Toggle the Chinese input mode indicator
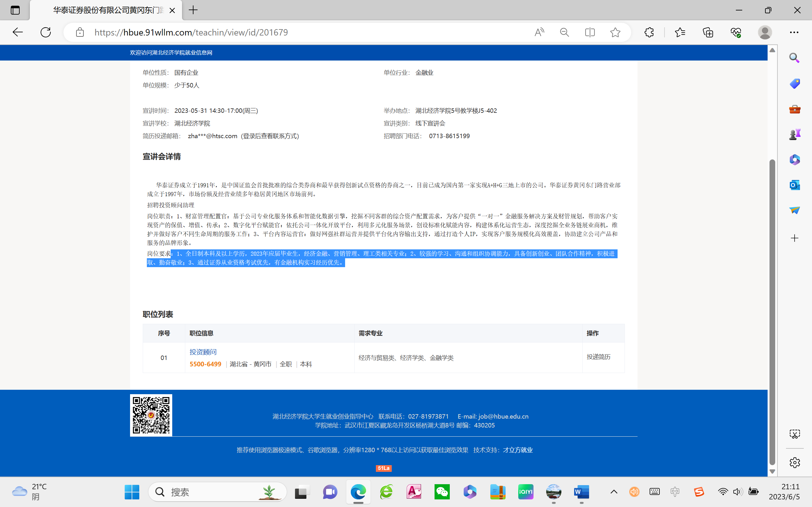The height and width of the screenshot is (507, 812). (675, 492)
